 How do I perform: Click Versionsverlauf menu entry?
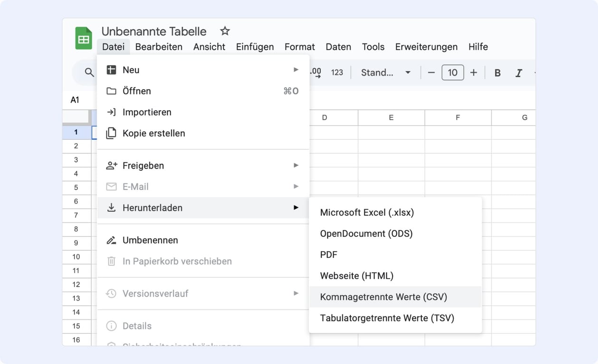[203, 293]
